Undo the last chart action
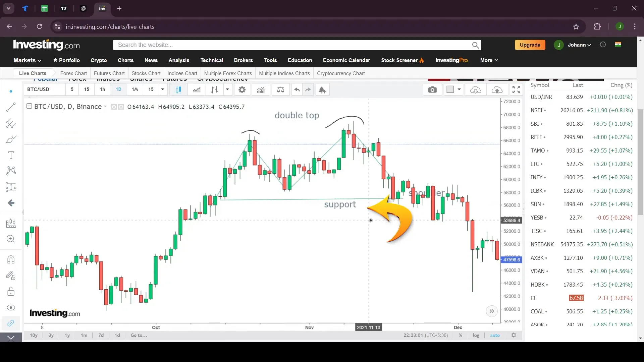The width and height of the screenshot is (644, 362). [297, 89]
